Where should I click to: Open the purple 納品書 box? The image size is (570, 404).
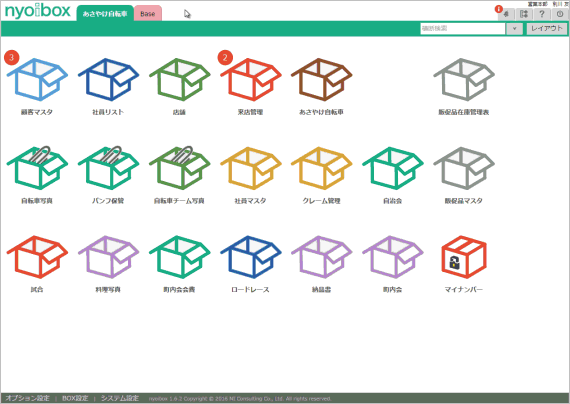click(x=322, y=257)
